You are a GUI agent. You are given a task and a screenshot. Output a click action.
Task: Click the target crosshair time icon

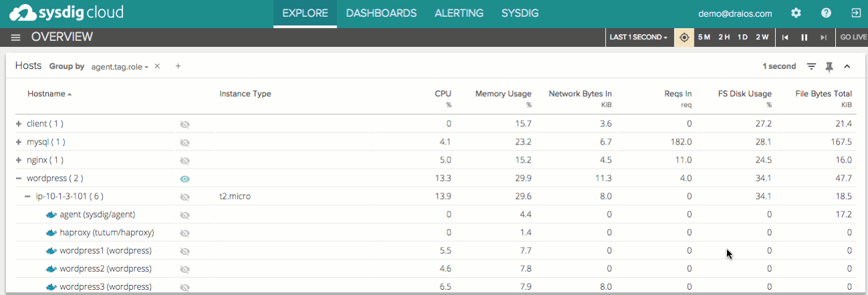coord(684,37)
